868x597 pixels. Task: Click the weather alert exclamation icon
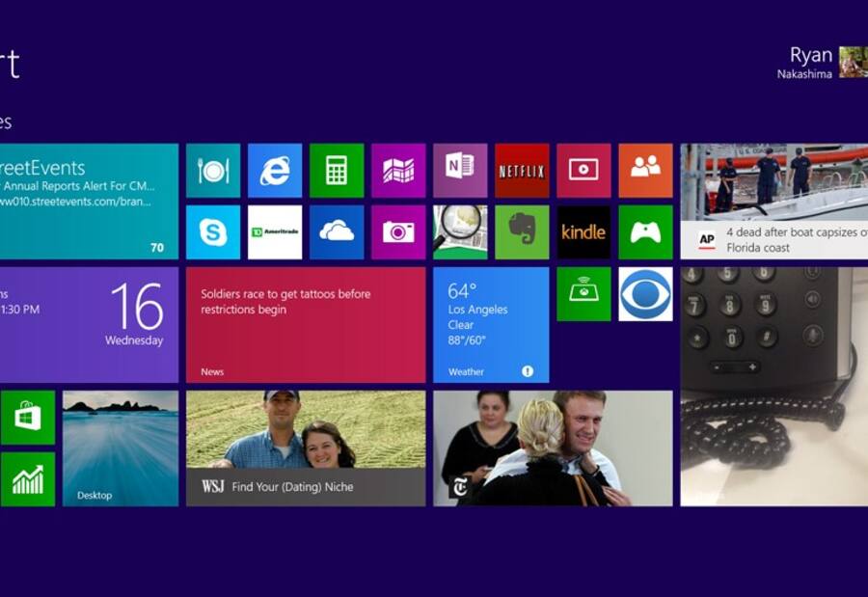[528, 371]
